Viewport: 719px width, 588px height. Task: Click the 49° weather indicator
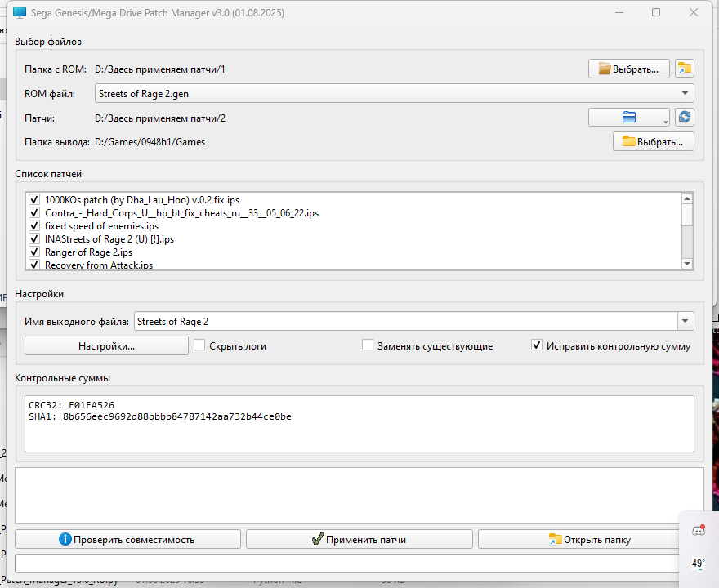click(x=699, y=563)
